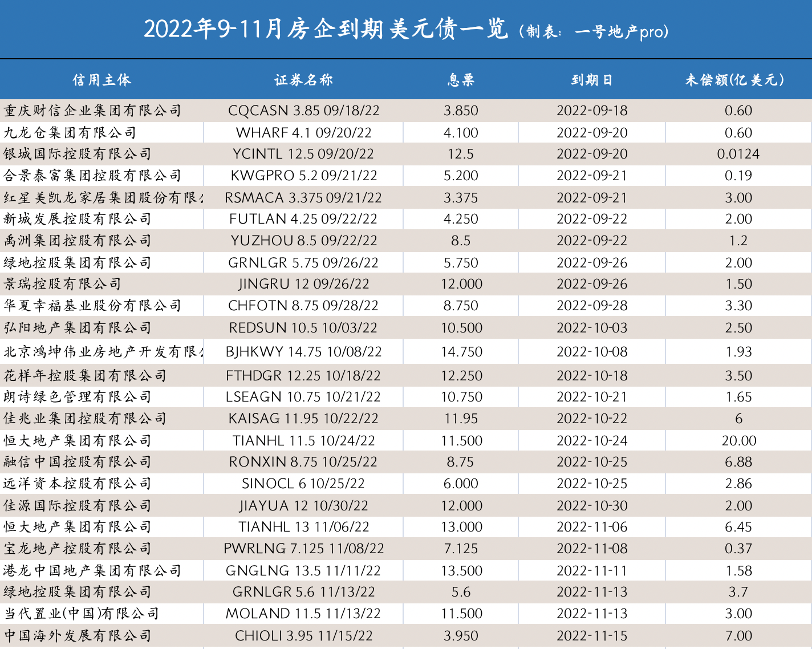Select the security MOLAND 11.5 11/13/22
Image resolution: width=812 pixels, height=649 pixels.
pos(303,614)
